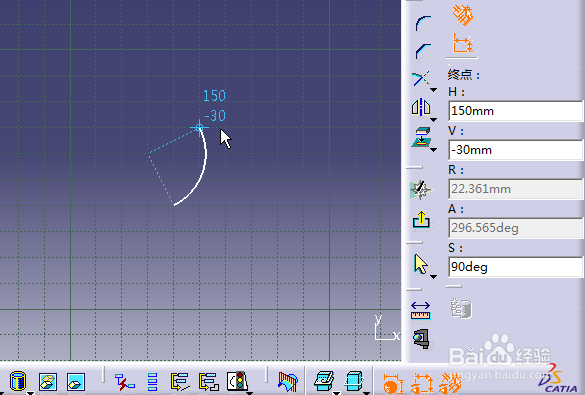Screen dimensions: 585x395
Task: Toggle Geometrical Constraints hand icon in Sketch tools
Action: [463, 15]
